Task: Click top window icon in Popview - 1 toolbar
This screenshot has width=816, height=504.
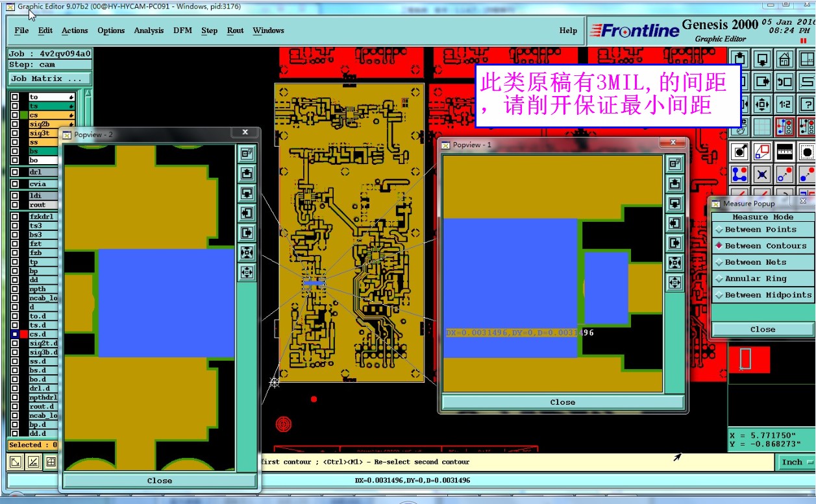Action: [675, 163]
